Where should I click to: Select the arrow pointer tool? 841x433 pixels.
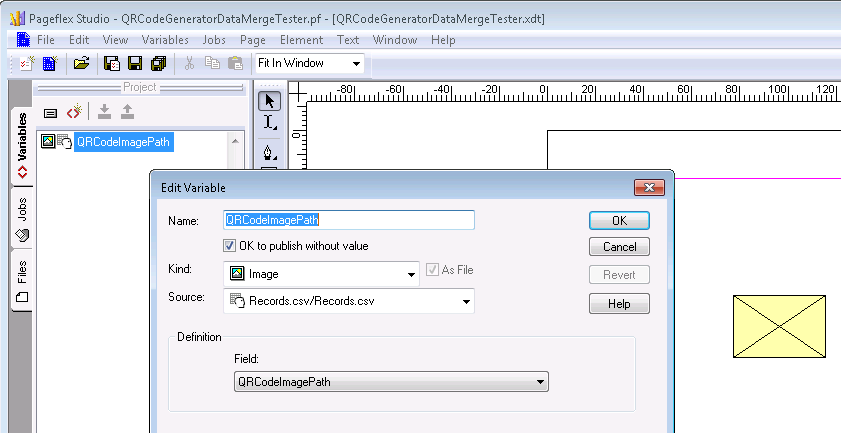(269, 101)
